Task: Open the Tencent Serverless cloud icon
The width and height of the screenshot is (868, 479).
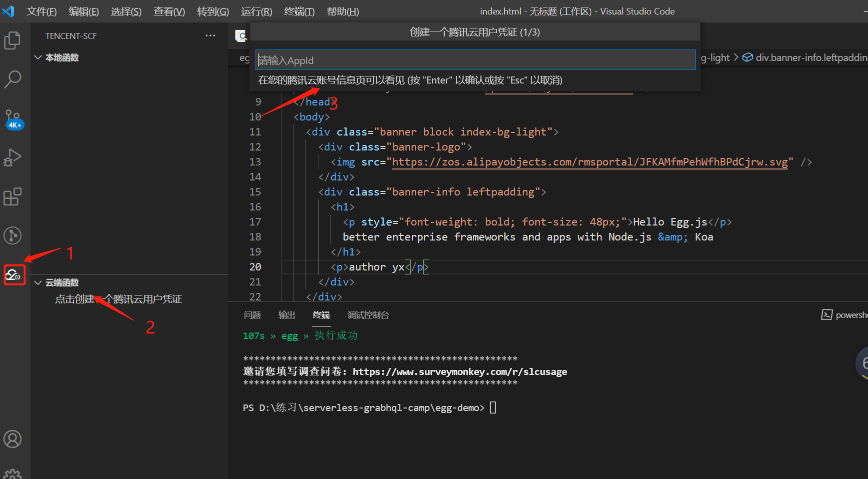Action: 13,275
